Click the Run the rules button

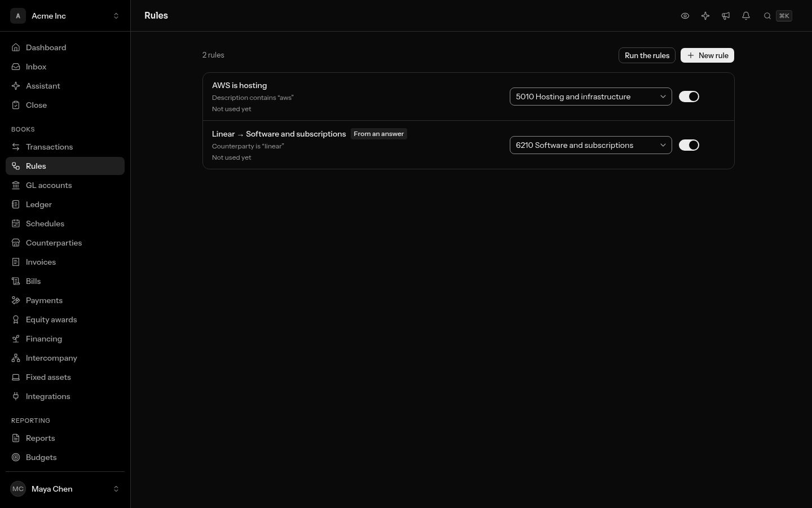tap(647, 55)
